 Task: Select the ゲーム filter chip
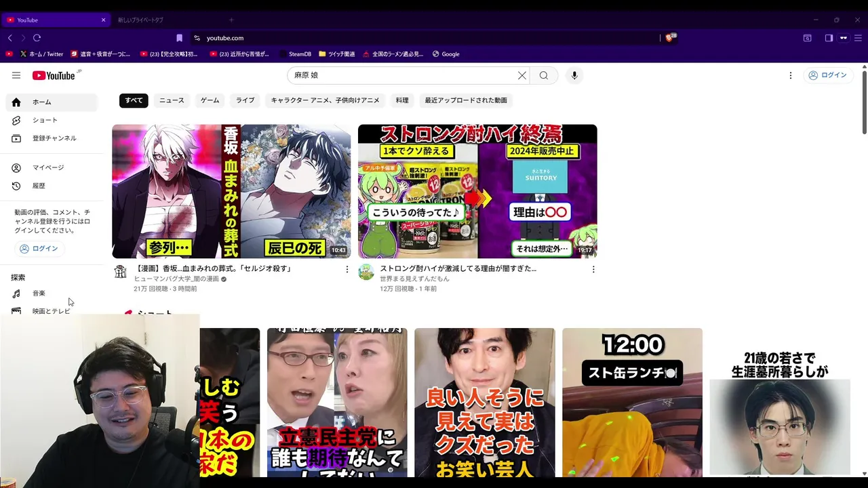(210, 100)
